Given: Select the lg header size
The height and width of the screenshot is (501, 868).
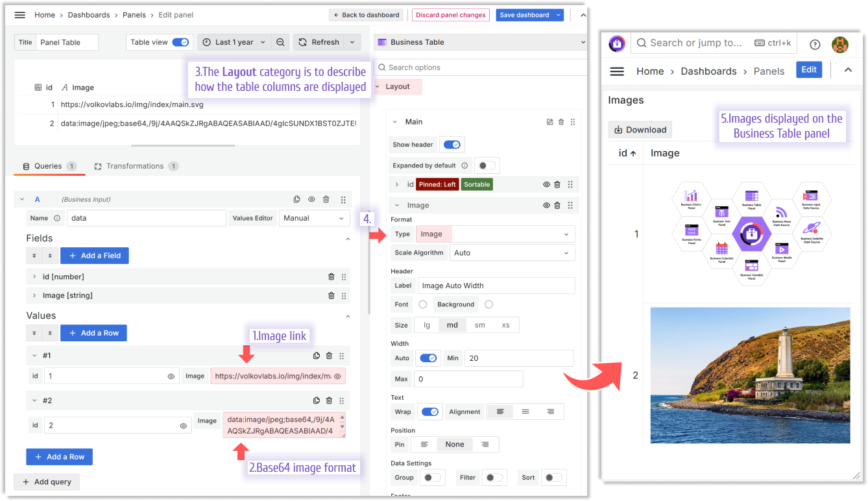Looking at the screenshot, I should 427,325.
